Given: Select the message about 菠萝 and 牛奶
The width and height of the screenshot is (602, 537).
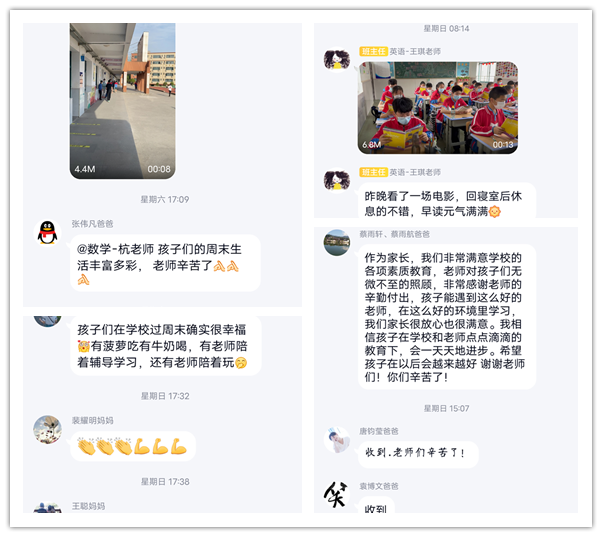Looking at the screenshot, I should (165, 345).
